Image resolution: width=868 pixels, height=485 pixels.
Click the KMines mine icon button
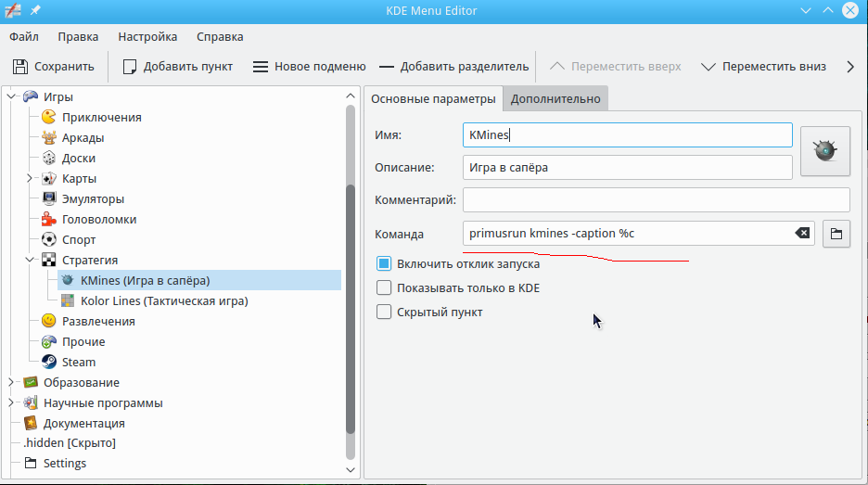click(825, 150)
